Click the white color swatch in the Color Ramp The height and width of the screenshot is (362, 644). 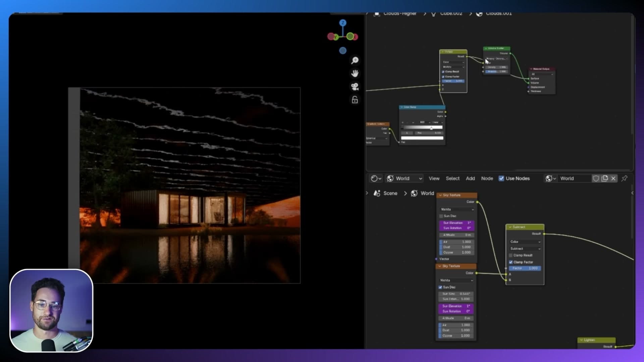422,138
